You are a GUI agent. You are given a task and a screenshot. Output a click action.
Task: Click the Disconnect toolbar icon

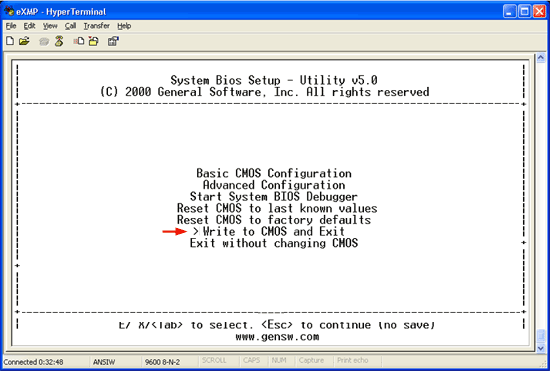[x=59, y=41]
